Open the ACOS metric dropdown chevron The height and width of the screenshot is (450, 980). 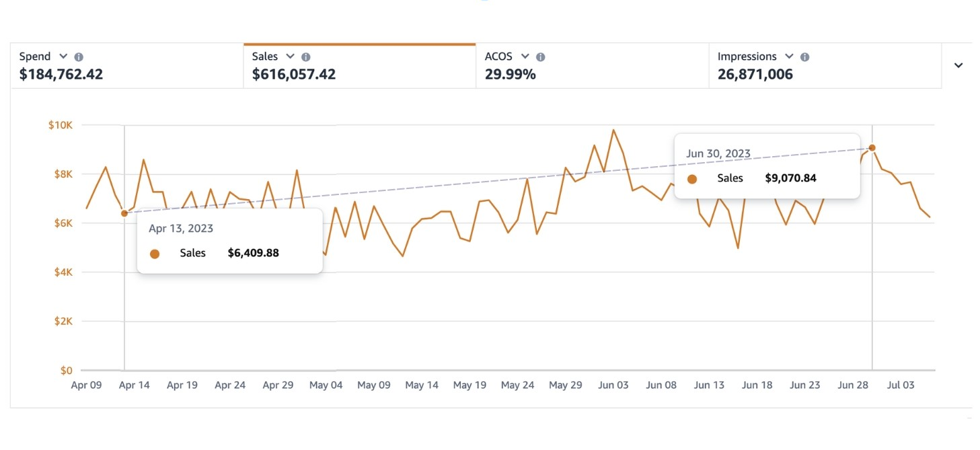(525, 57)
